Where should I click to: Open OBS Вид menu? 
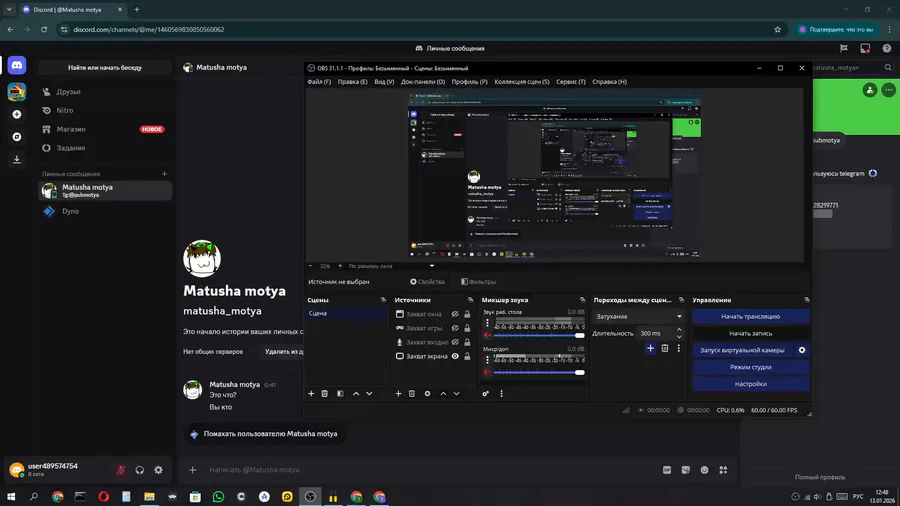[384, 81]
